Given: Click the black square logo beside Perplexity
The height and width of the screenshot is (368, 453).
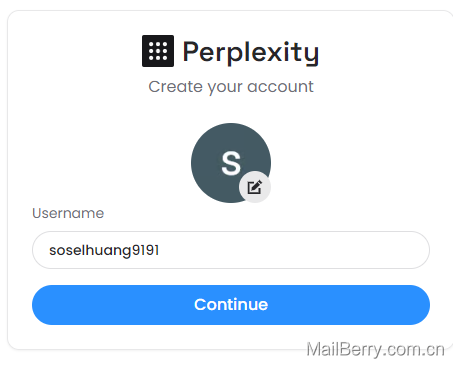Looking at the screenshot, I should 158,51.
